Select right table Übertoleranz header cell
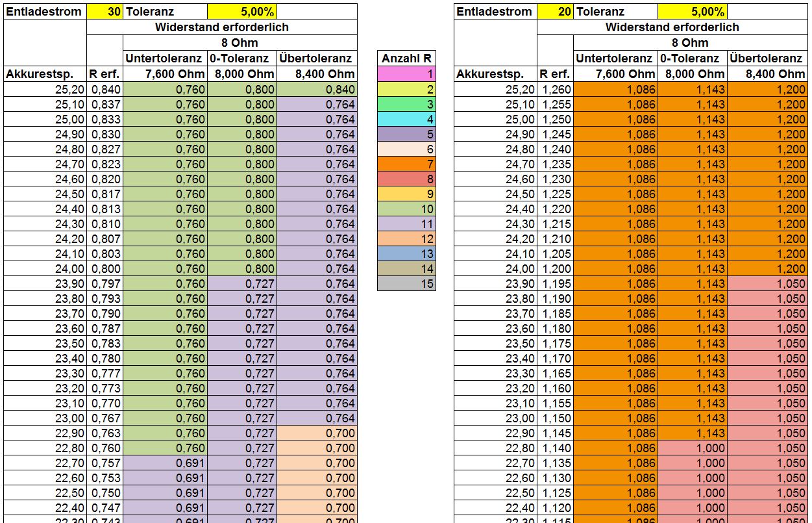This screenshot has width=812, height=523. pyautogui.click(x=769, y=58)
